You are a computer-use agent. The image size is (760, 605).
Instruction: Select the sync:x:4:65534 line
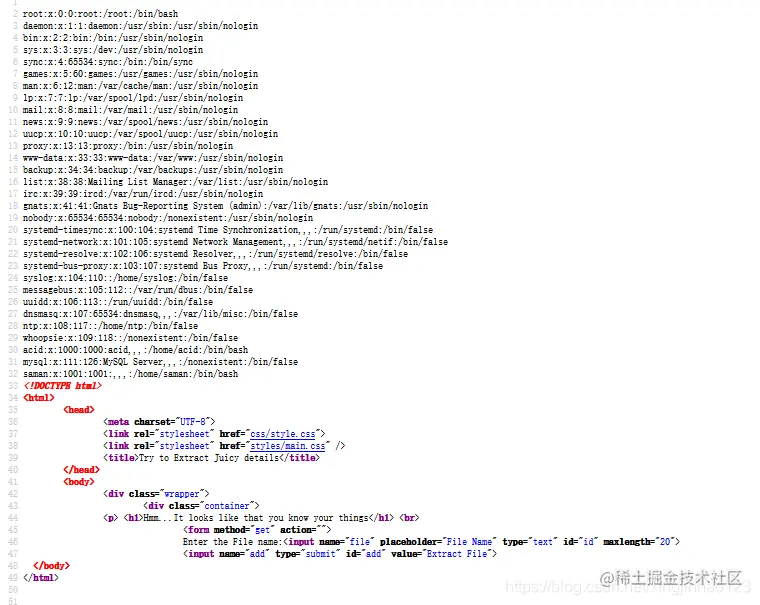pyautogui.click(x=108, y=62)
